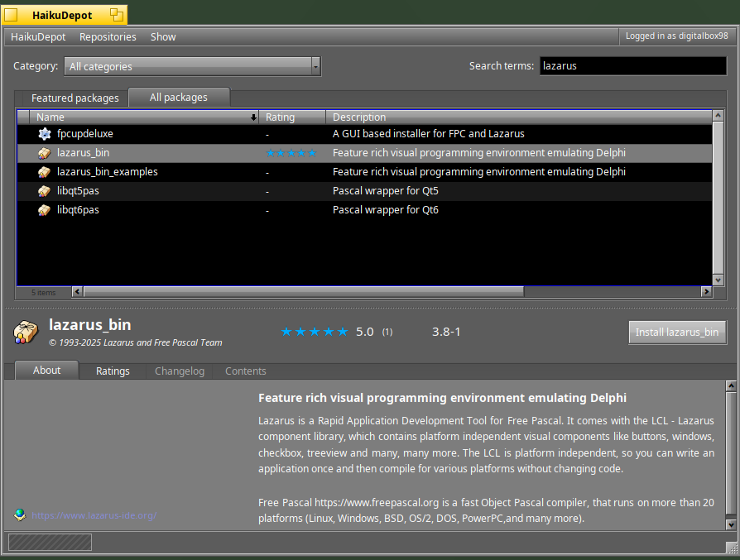Open the https://www.lazarus-ide.org/ link

(x=94, y=515)
